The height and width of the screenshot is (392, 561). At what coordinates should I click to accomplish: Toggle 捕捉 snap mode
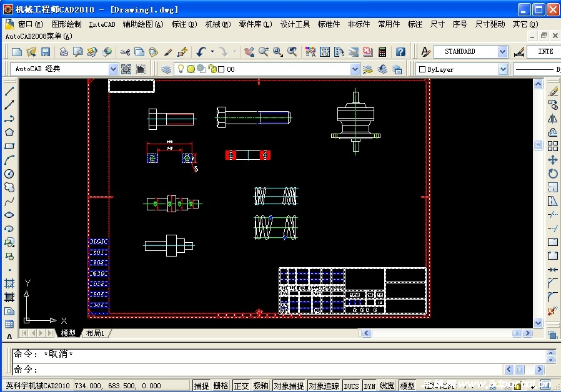click(201, 386)
